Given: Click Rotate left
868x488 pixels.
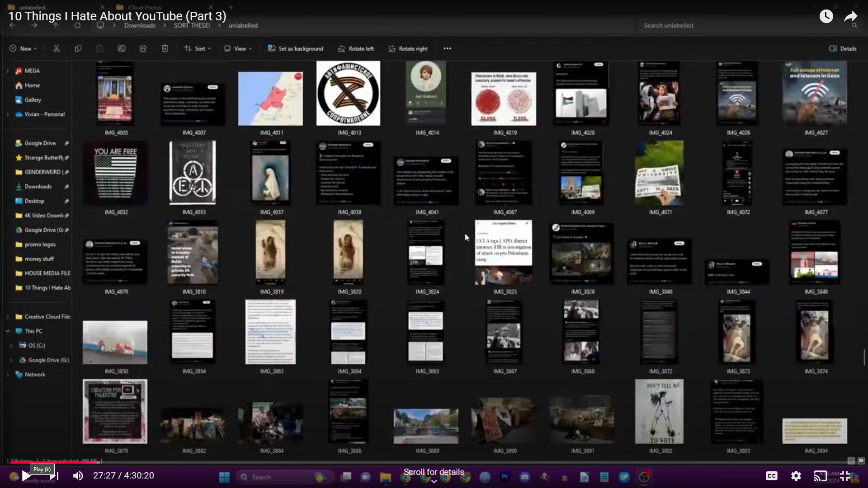Looking at the screenshot, I should point(356,48).
